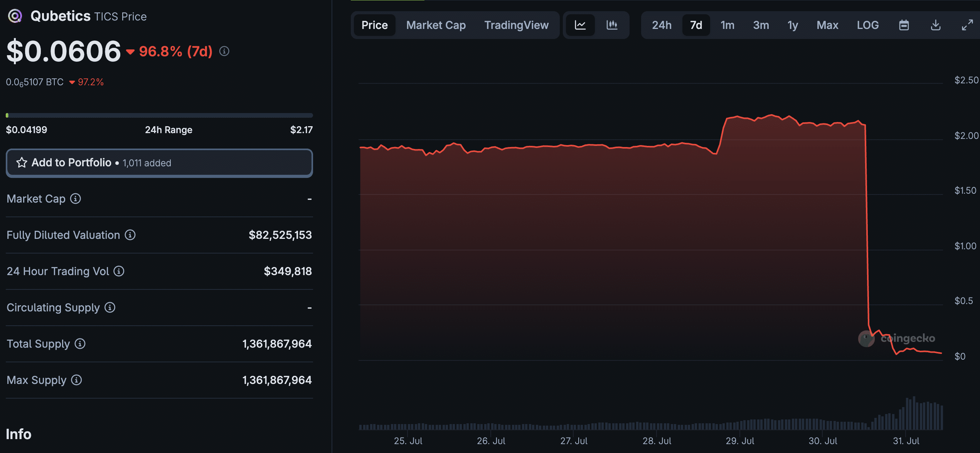Click the 0.0₆5107 BTC price value
980x453 pixels.
click(35, 82)
